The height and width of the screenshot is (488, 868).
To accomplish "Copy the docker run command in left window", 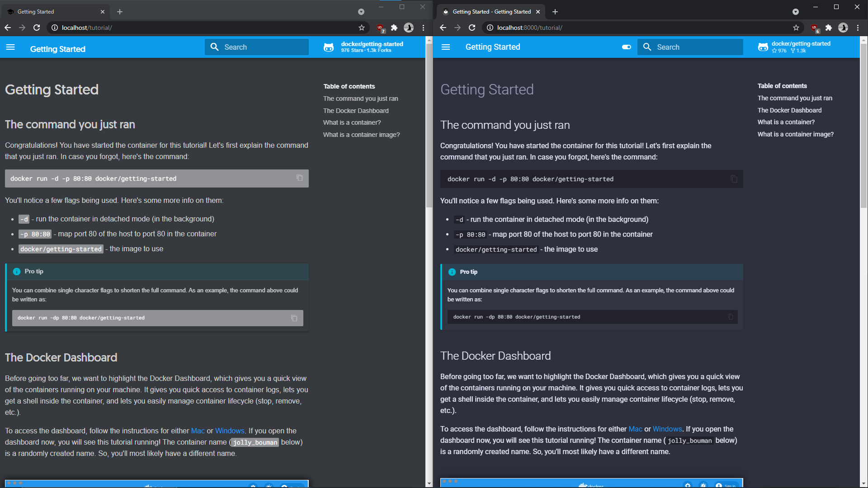I will 299,178.
